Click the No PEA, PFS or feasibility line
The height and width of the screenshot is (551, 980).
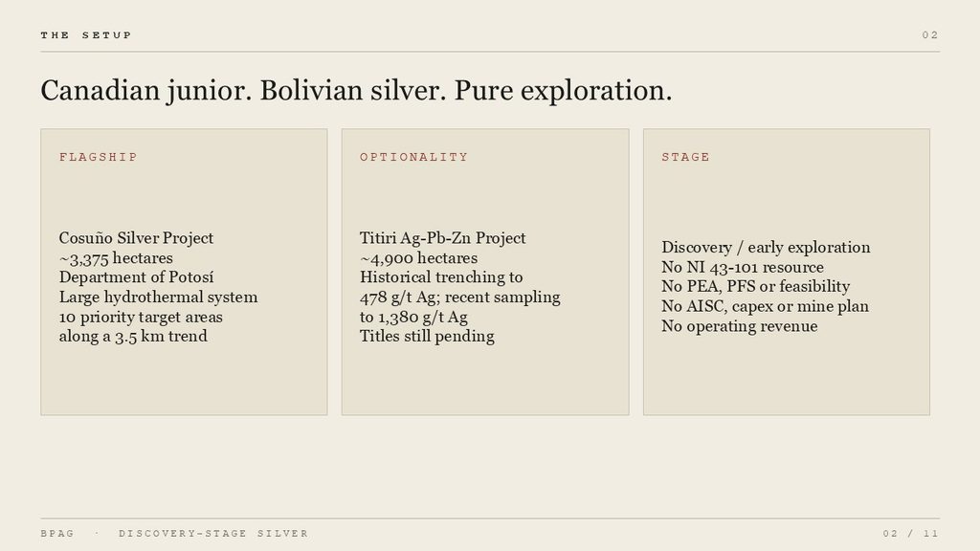[x=756, y=287]
